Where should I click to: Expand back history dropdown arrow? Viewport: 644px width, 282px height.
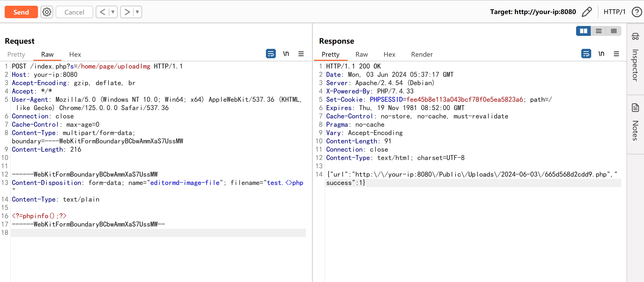point(113,12)
